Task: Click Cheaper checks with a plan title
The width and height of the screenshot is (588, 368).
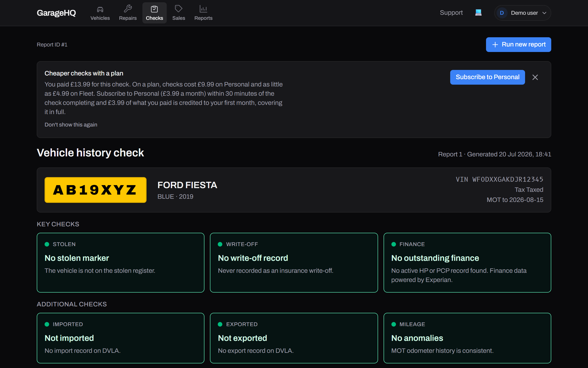Action: pyautogui.click(x=84, y=73)
